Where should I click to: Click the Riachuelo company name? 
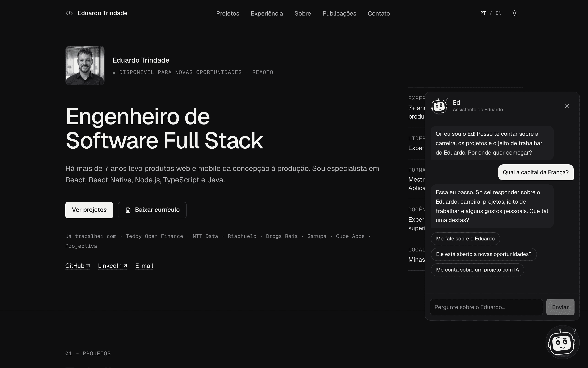click(242, 236)
